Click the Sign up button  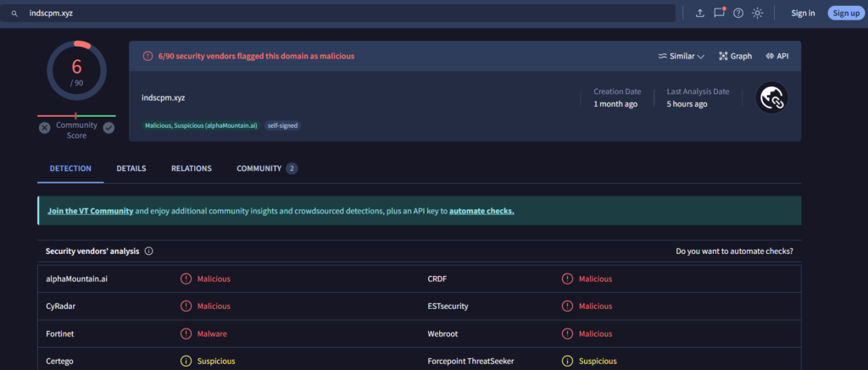tap(845, 13)
